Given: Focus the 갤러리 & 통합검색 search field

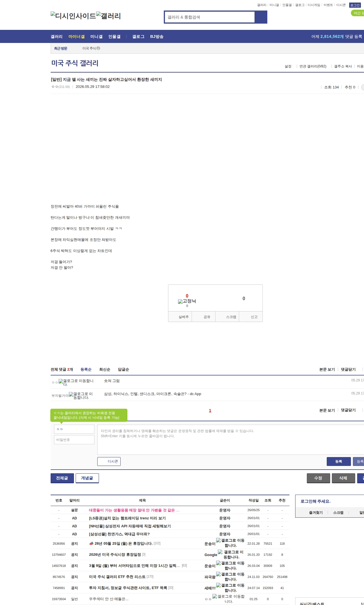Looking at the screenshot, I should pyautogui.click(x=210, y=17).
